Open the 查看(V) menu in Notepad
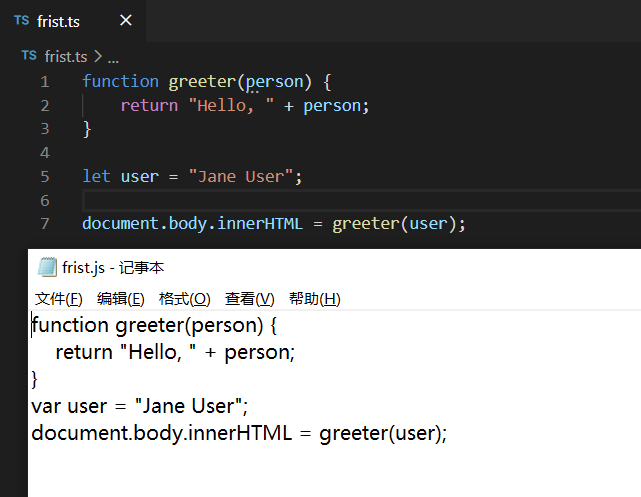 249,299
